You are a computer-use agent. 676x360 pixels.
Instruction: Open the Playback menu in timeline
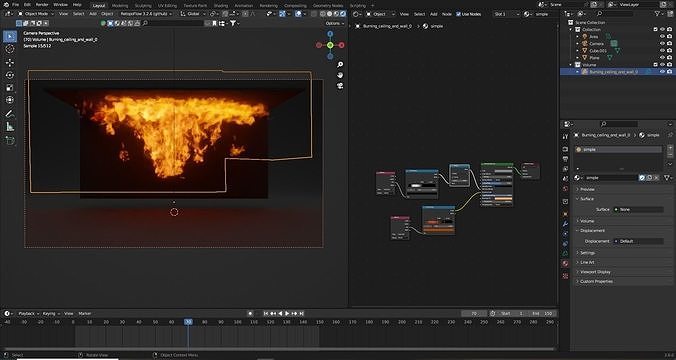(x=28, y=313)
